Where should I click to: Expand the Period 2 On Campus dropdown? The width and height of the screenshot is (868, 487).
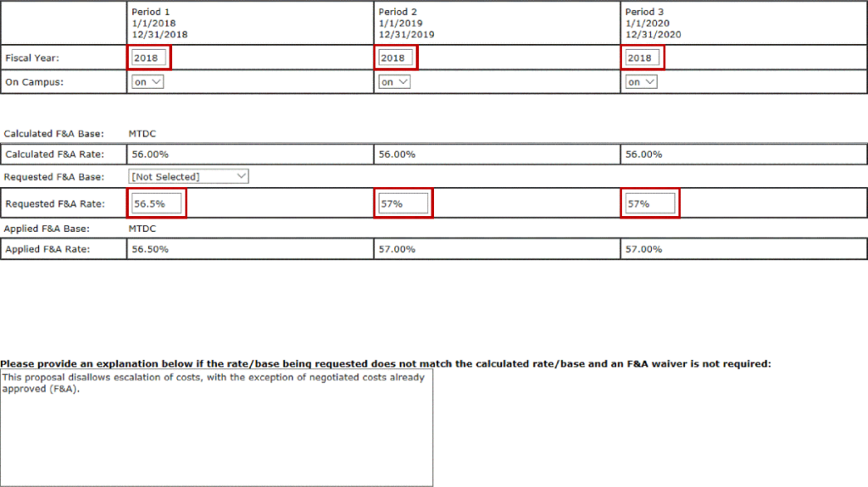[x=394, y=82]
